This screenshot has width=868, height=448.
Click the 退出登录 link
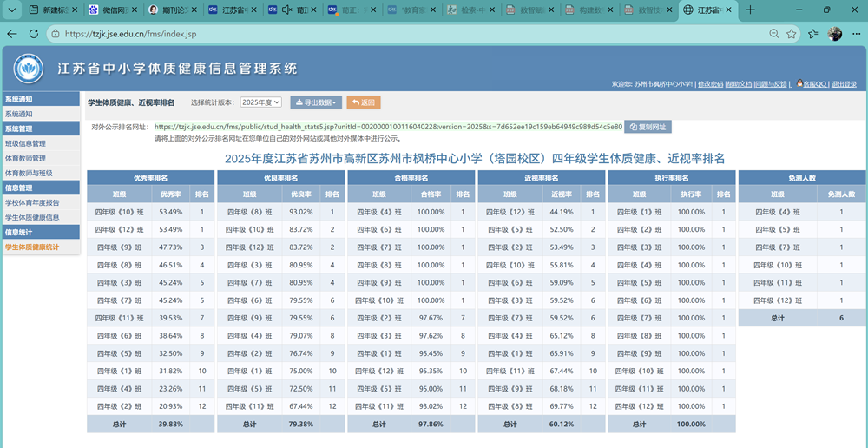(x=843, y=84)
